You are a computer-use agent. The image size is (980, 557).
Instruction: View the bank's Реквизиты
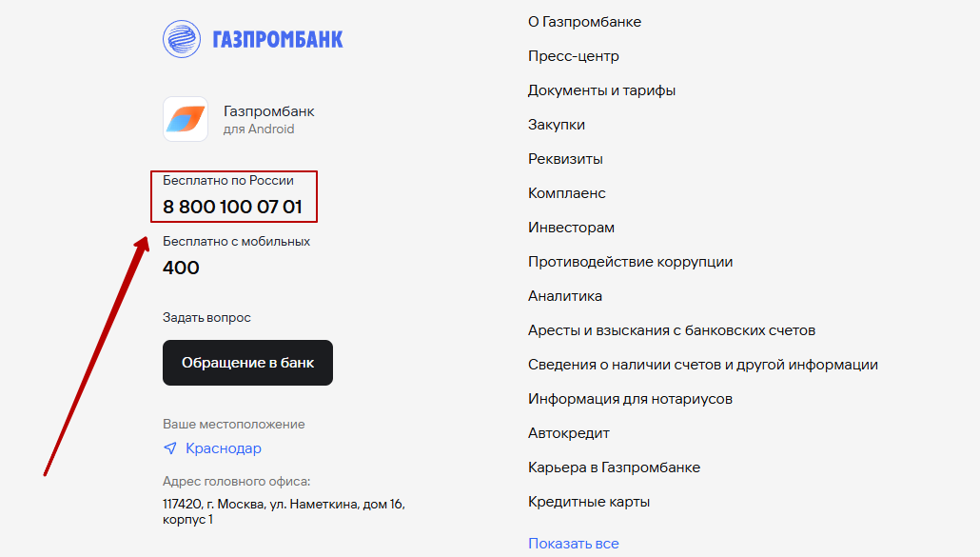[x=565, y=159]
